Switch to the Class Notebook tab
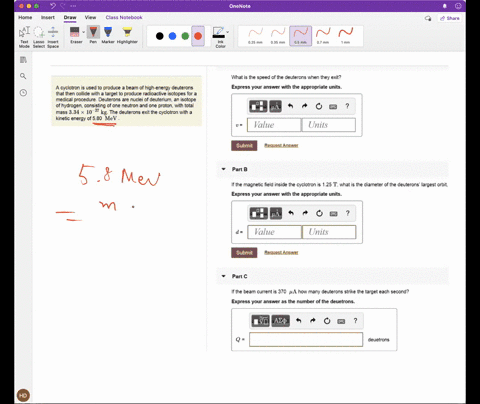 [124, 17]
